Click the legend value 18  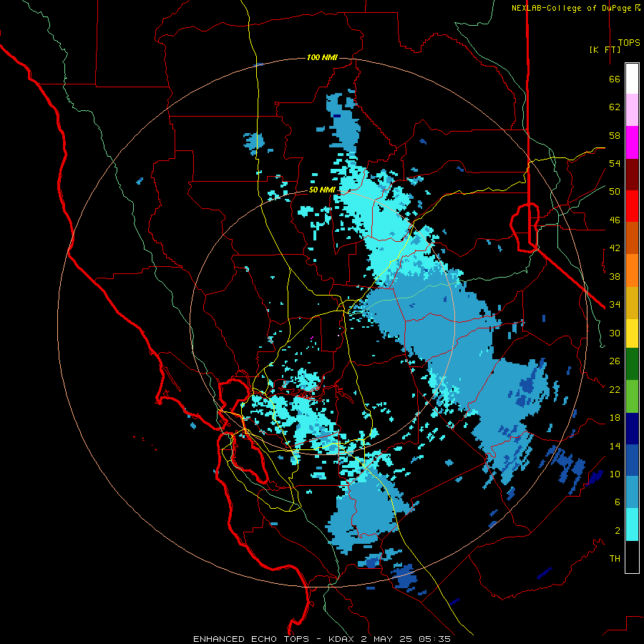pyautogui.click(x=615, y=418)
